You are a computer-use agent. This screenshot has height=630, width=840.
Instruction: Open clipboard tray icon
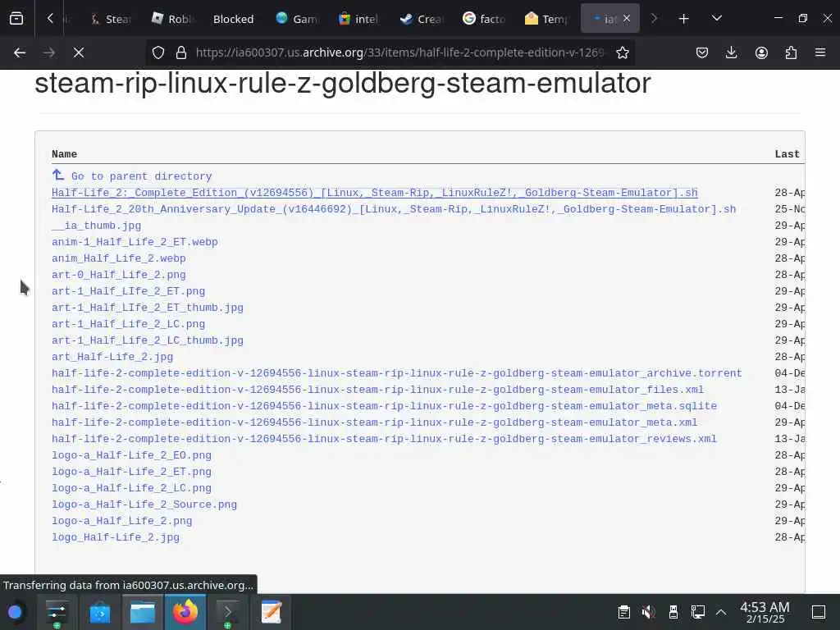pos(623,612)
